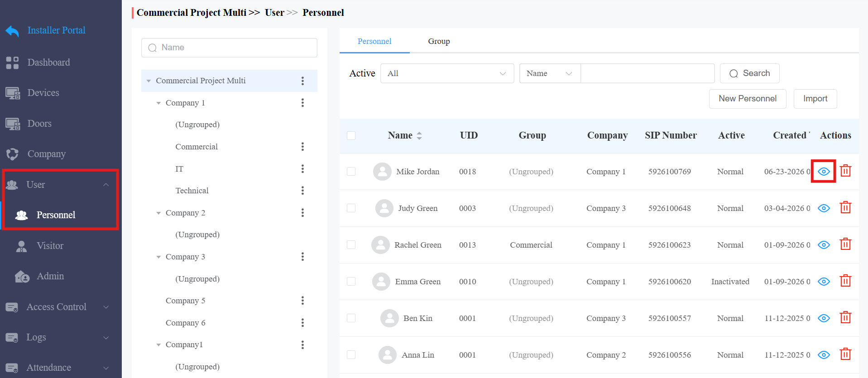Collapse the User menu in sidebar

[x=106, y=185]
